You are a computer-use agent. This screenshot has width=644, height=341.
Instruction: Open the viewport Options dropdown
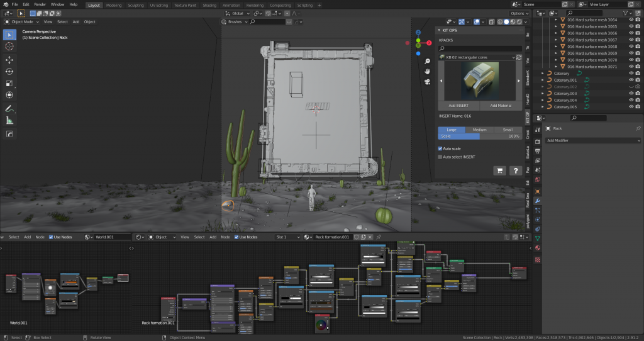(x=519, y=14)
